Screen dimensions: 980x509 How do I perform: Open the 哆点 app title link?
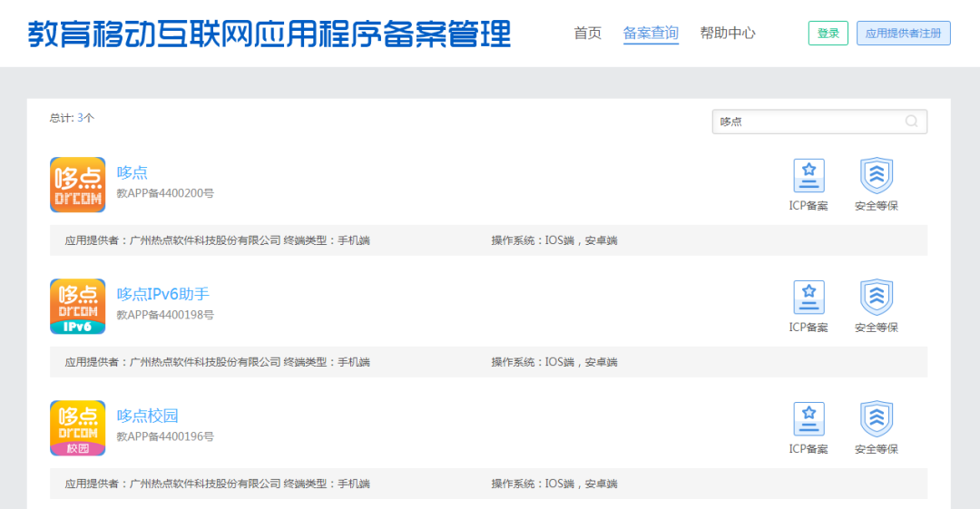(132, 172)
